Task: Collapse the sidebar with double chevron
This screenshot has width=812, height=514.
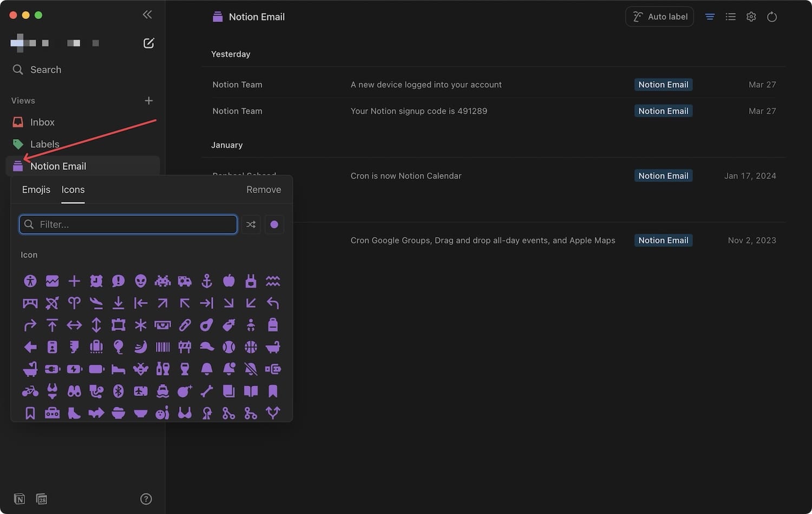Action: 147,15
